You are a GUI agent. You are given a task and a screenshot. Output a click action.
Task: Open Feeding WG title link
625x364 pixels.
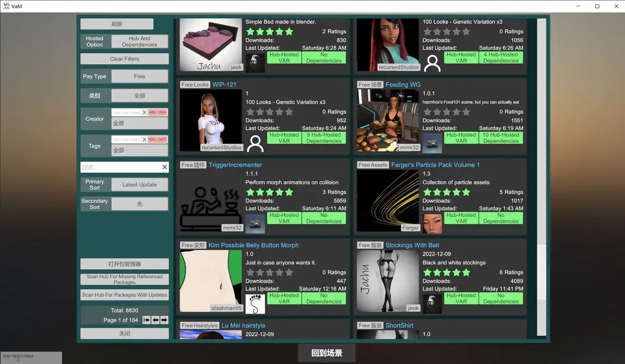tap(403, 84)
